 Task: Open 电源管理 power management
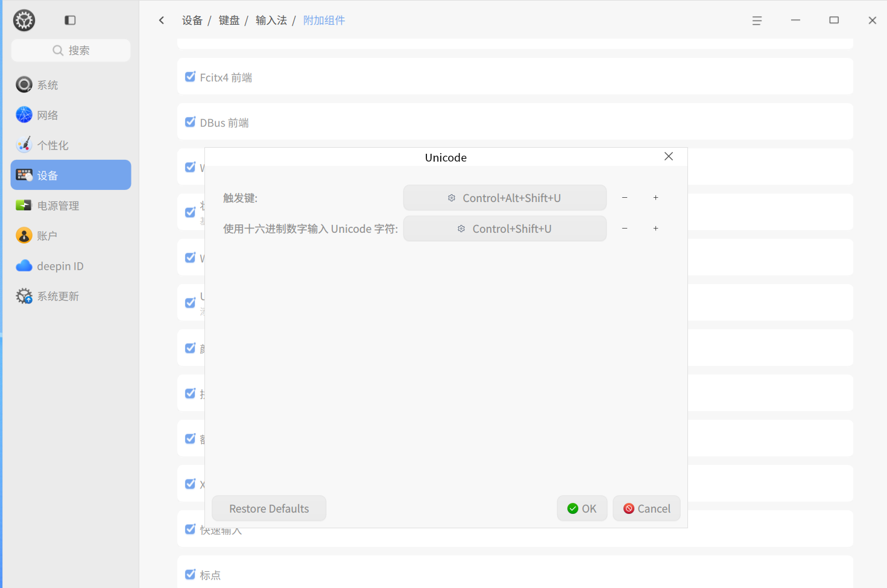pyautogui.click(x=71, y=206)
